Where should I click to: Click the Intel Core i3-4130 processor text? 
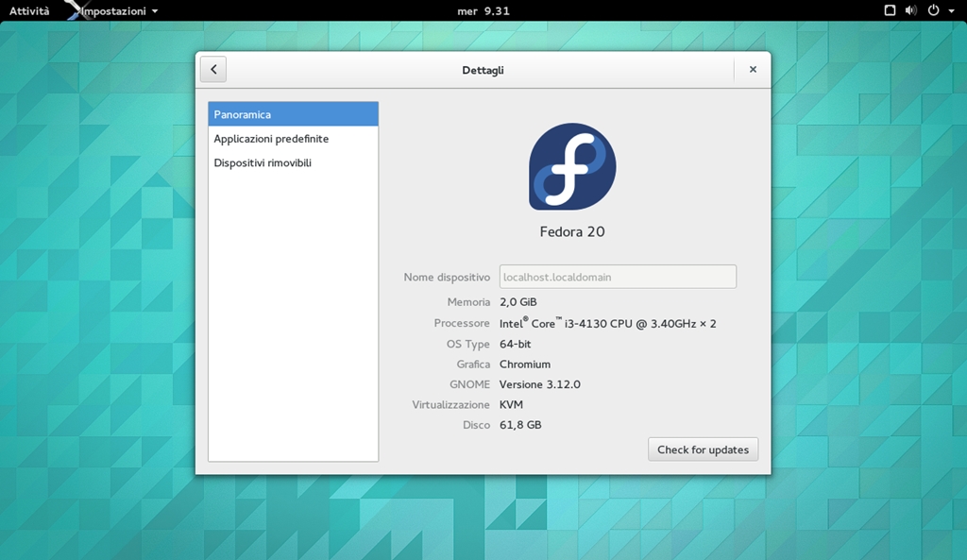coord(608,323)
